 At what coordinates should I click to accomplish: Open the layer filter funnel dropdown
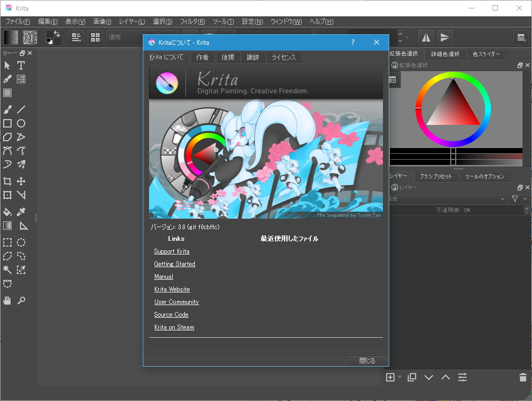[519, 199]
